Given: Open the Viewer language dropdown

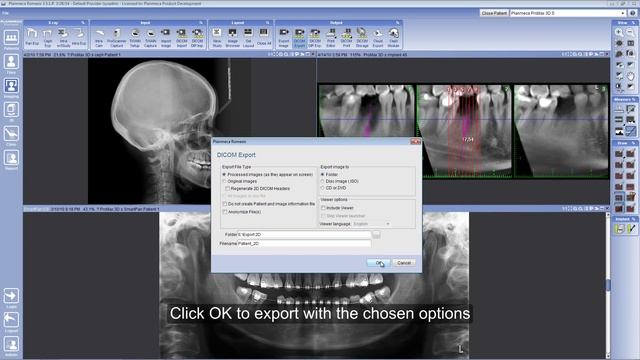Looking at the screenshot, I should pyautogui.click(x=371, y=224).
